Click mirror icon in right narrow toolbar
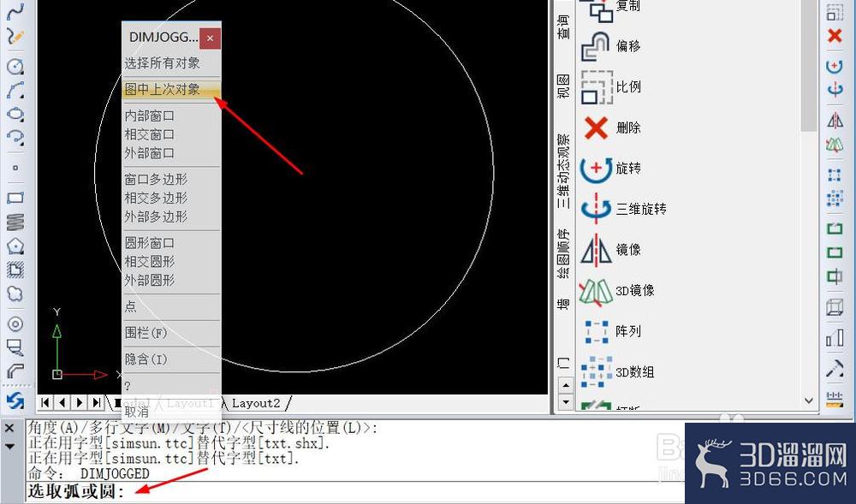This screenshot has height=504, width=856. coord(834,120)
